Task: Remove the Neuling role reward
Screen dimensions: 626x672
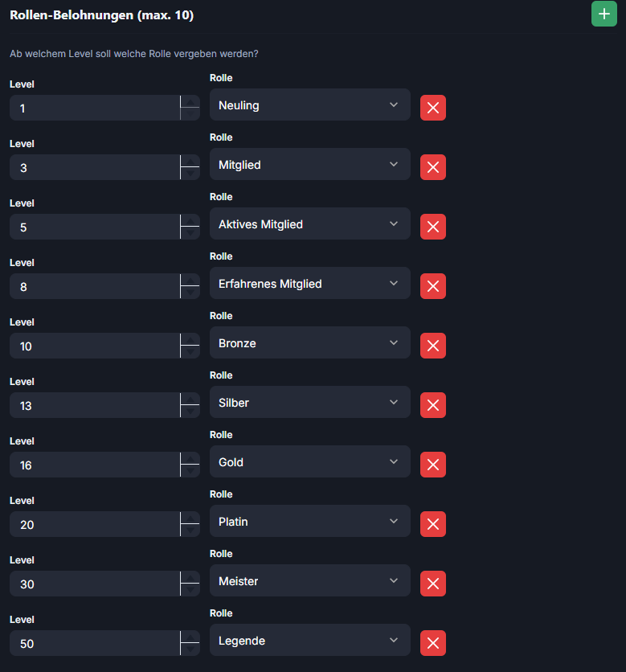Action: click(433, 108)
